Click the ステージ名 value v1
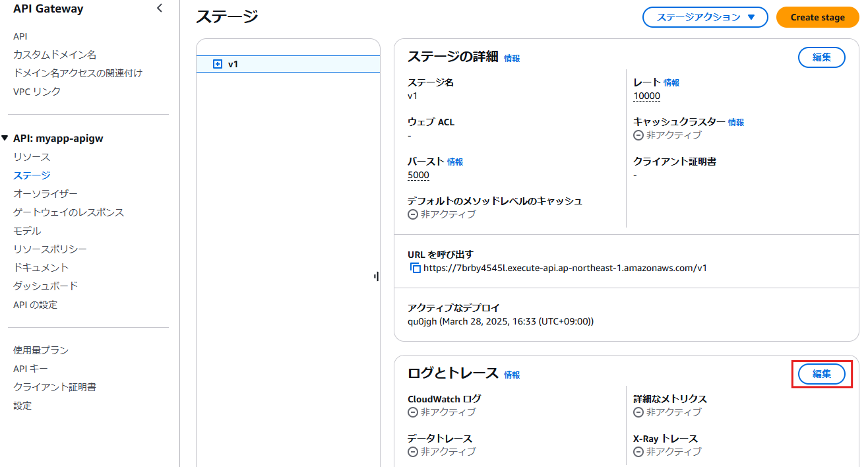Screen dimensions: 868x467 (412, 96)
